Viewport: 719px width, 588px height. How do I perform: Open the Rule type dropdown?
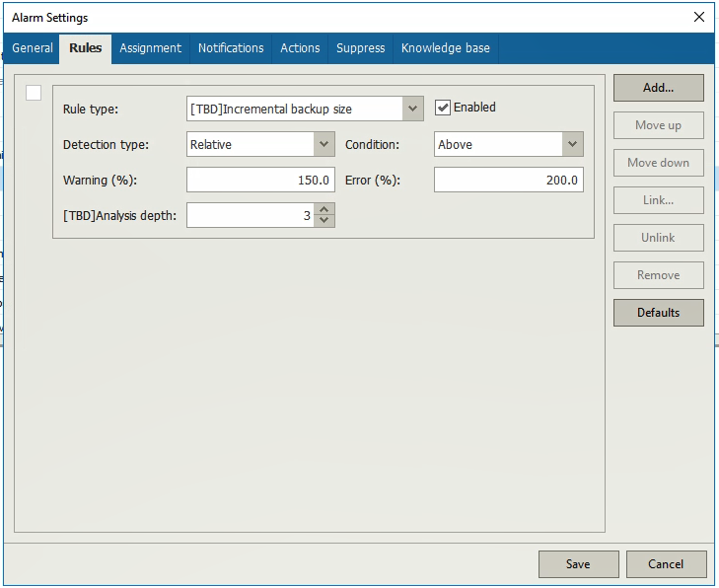(x=413, y=109)
